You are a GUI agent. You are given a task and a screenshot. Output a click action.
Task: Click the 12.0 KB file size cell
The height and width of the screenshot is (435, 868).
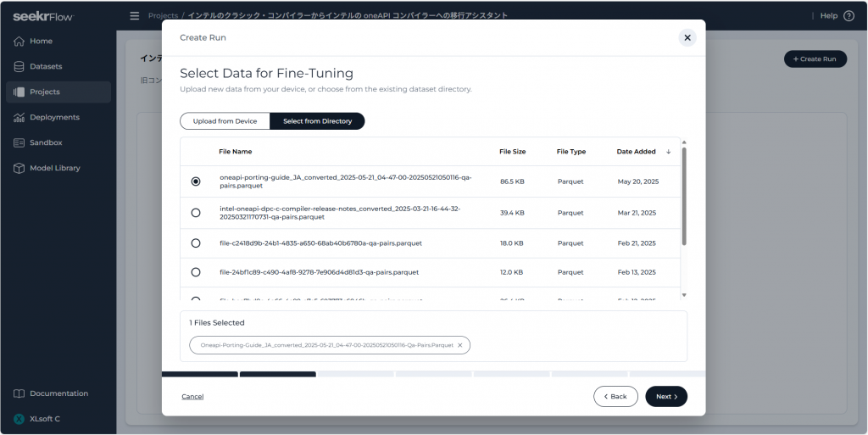[511, 272]
